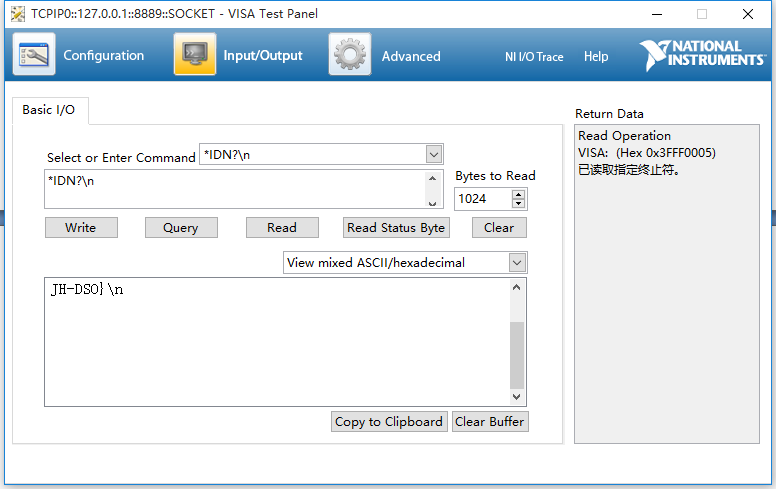Copy output to Clipboard
This screenshot has width=776, height=489.
389,422
